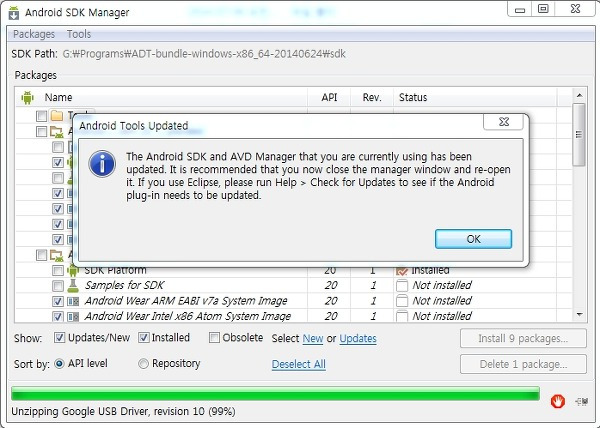Click Not installed status of Wear ARM image
The height and width of the screenshot is (428, 600).
click(x=442, y=301)
